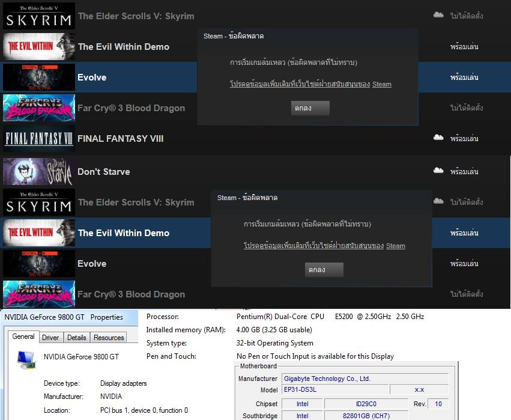
Task: Open Don't Starve game thumbnail
Action: coord(39,171)
